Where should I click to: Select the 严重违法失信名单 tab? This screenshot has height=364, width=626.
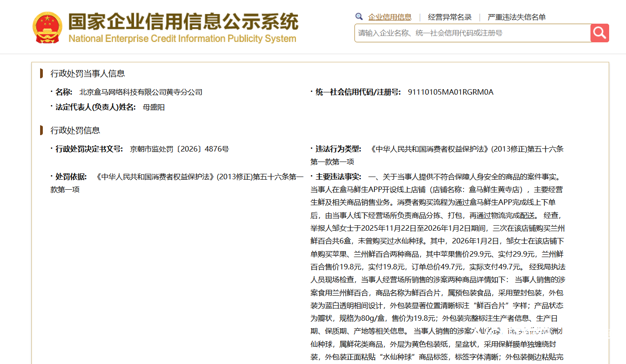pyautogui.click(x=517, y=17)
